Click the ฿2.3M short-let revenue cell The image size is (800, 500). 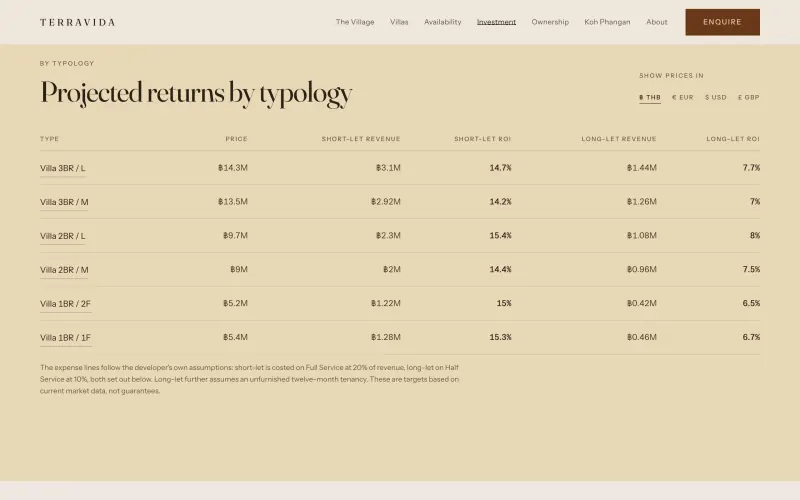click(x=388, y=235)
